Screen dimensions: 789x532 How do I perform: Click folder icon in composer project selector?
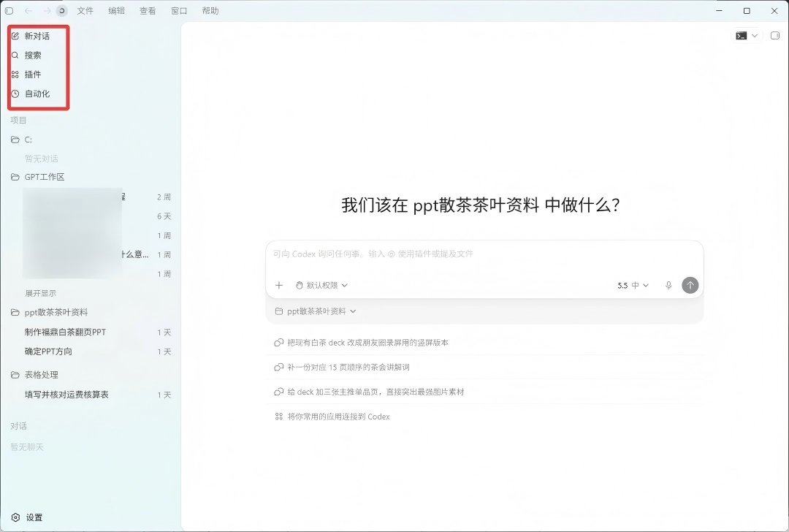(279, 311)
